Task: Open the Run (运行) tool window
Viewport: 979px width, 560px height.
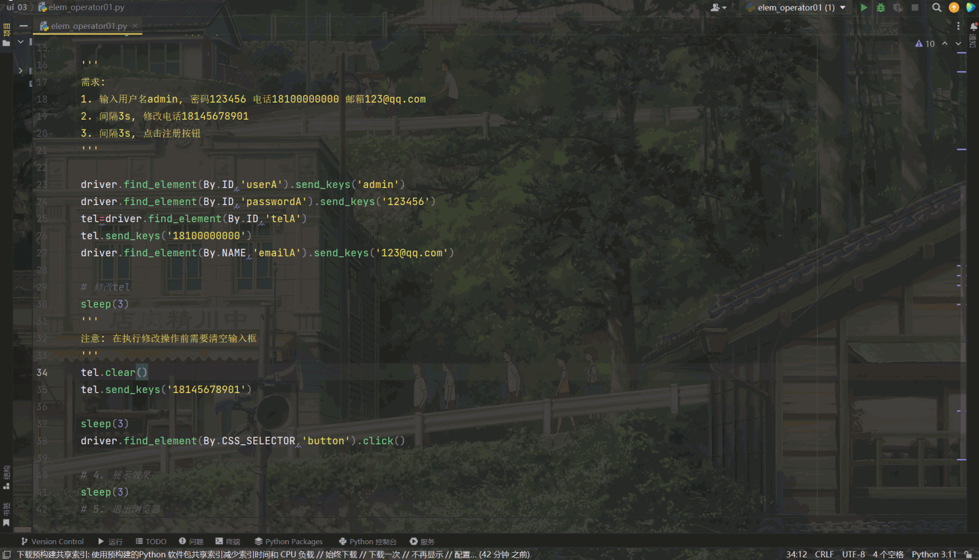Action: click(110, 542)
